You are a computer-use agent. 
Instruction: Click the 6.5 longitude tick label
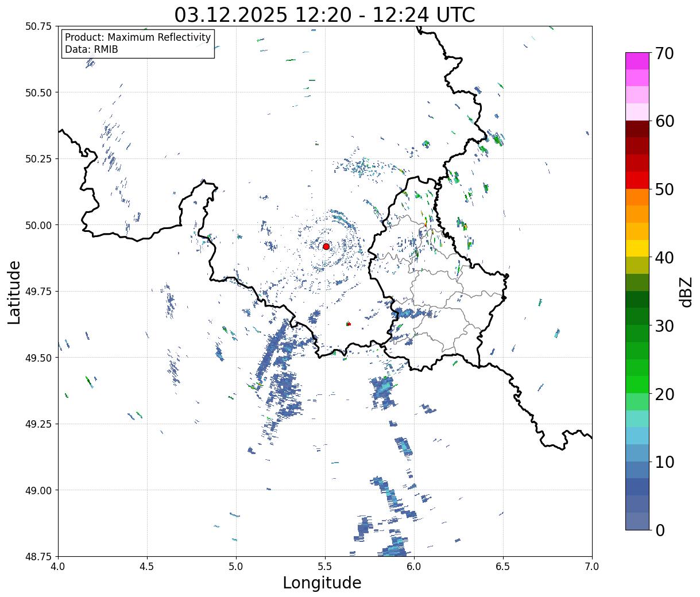pyautogui.click(x=503, y=567)
